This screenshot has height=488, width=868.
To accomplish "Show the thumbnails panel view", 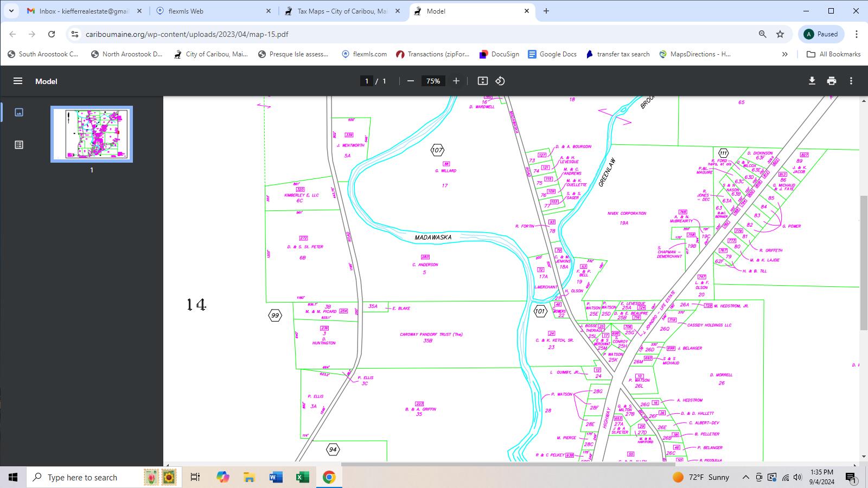I will tap(19, 112).
